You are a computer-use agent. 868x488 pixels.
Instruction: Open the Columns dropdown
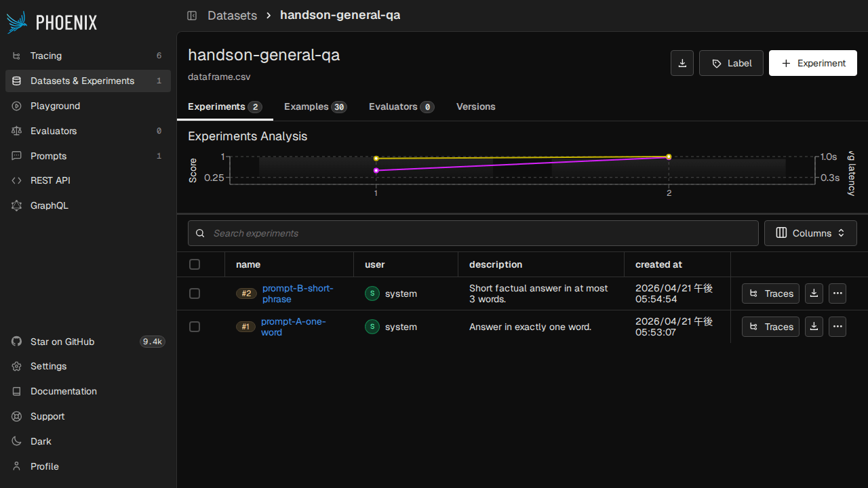(810, 233)
